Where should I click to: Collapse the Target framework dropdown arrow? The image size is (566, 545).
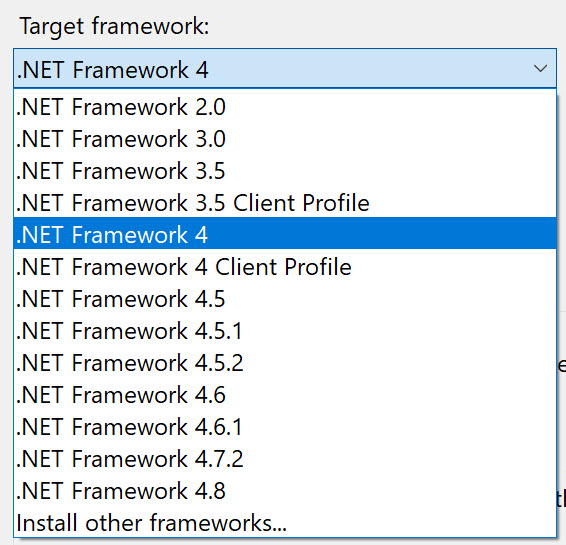(540, 68)
